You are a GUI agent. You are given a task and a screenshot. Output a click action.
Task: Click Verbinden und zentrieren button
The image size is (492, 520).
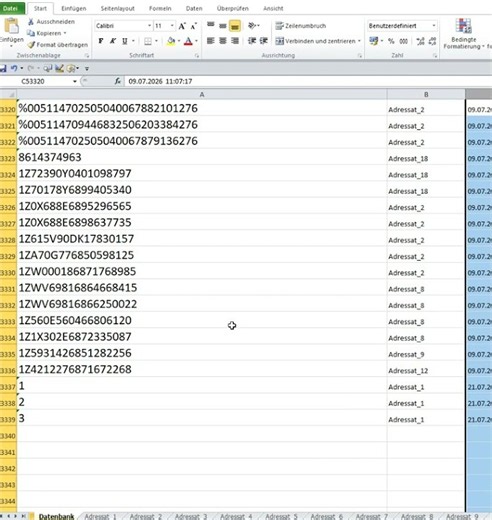[x=316, y=41]
